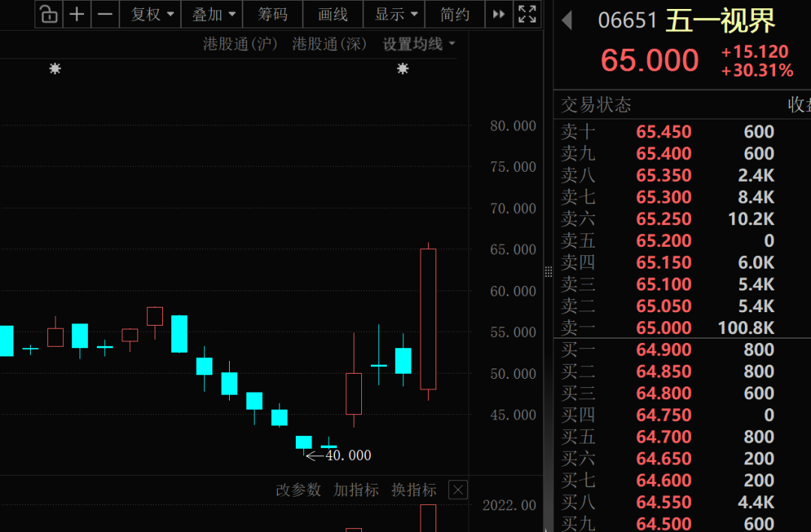The image size is (811, 532).
Task: Click the 交易状态 label
Action: [596, 105]
